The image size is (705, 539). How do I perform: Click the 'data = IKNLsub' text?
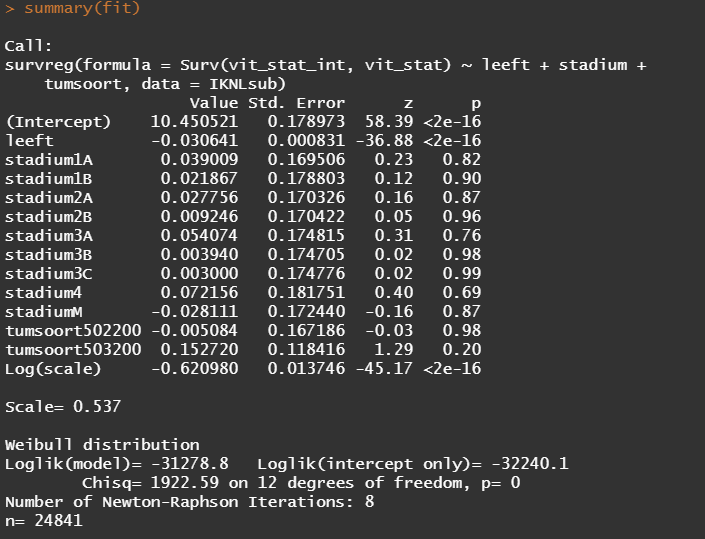tap(214, 84)
